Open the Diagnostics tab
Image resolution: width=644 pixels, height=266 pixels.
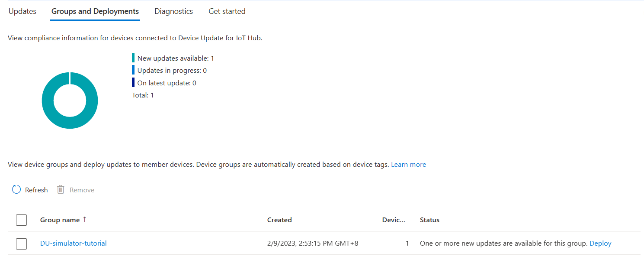pyautogui.click(x=173, y=11)
